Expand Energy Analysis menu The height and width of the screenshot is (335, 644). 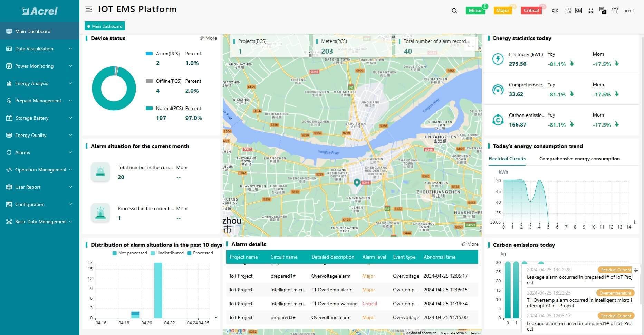[40, 83]
